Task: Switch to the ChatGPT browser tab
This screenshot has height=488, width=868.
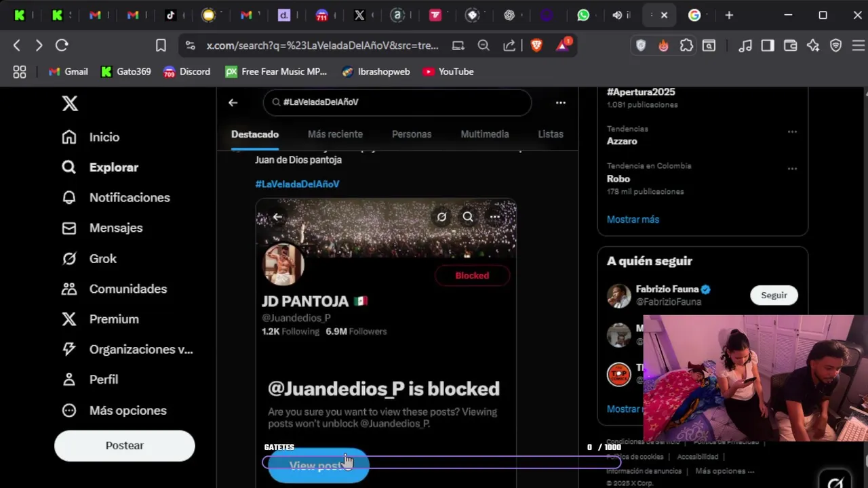Action: (x=509, y=15)
